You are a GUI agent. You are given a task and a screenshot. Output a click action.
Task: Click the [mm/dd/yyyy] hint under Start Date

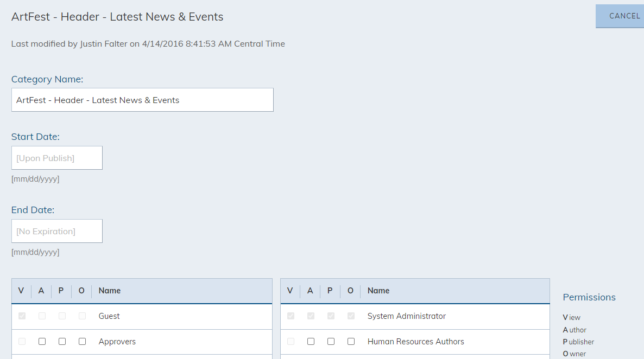(35, 179)
